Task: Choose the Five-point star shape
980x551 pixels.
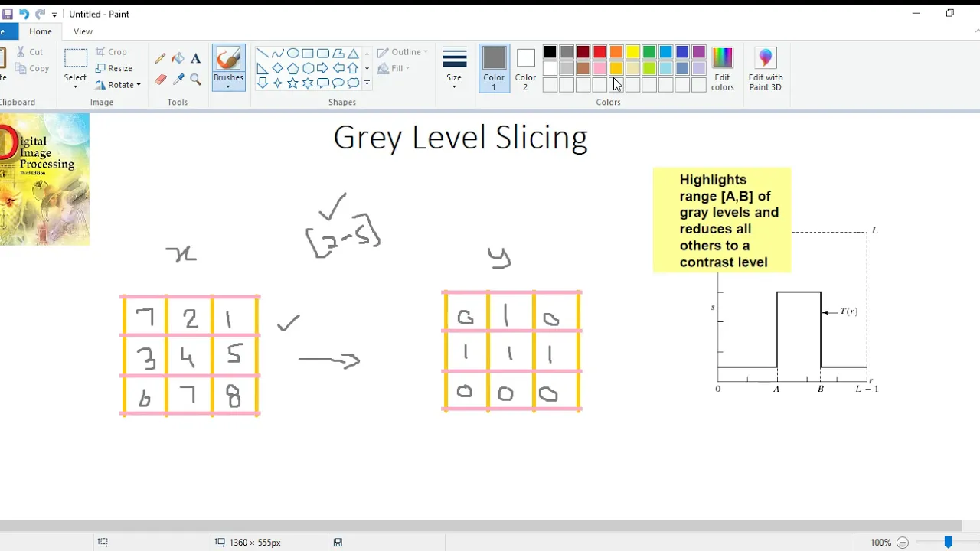Action: (x=292, y=83)
